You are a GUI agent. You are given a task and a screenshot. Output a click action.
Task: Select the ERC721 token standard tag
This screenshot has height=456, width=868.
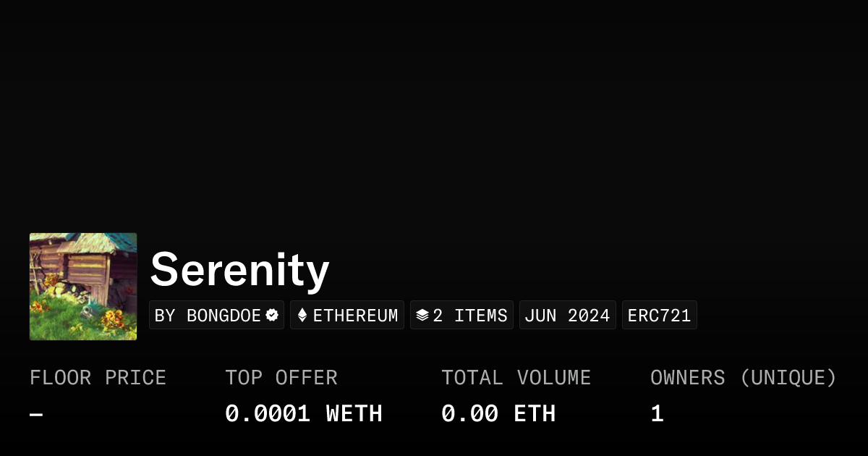point(660,316)
